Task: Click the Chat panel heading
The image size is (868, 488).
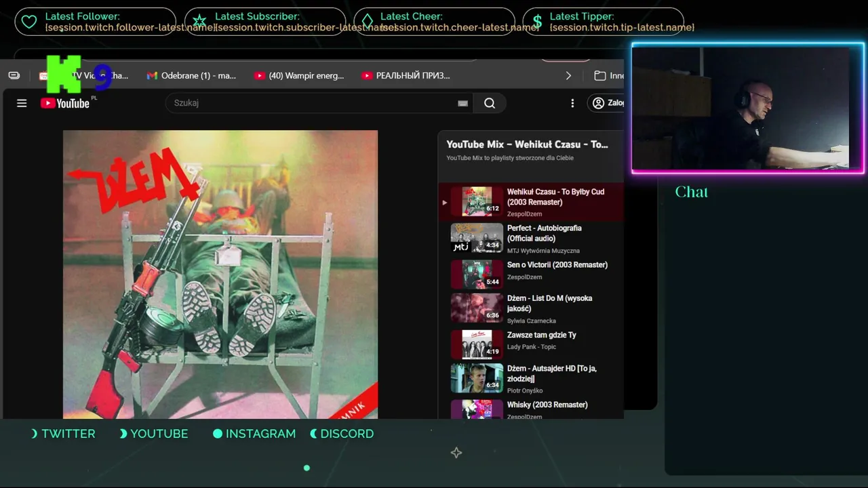Action: coord(692,192)
